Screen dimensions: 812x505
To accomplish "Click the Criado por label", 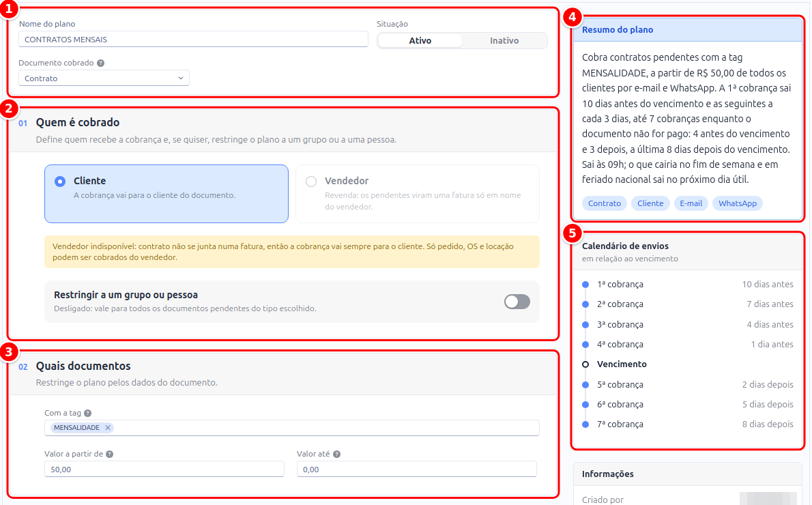I will (x=603, y=500).
